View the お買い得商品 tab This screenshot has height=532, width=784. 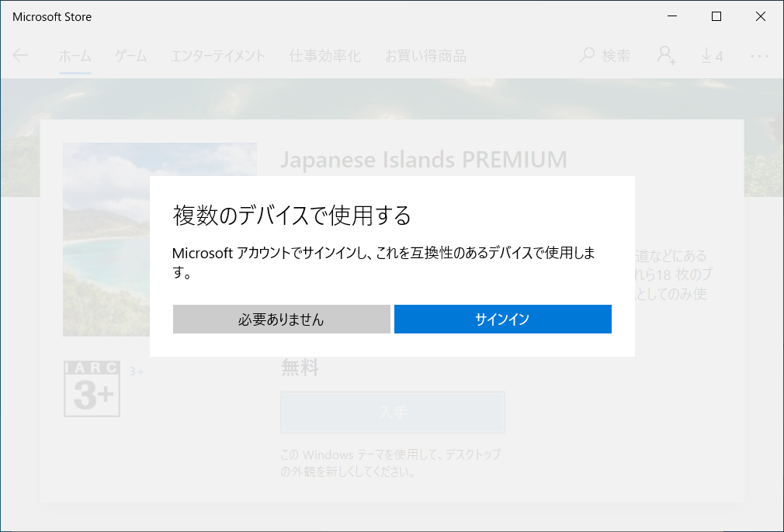point(425,55)
